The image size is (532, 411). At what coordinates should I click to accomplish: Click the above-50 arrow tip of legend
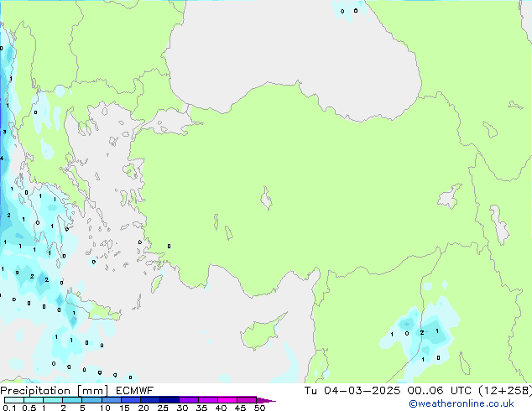point(266,401)
